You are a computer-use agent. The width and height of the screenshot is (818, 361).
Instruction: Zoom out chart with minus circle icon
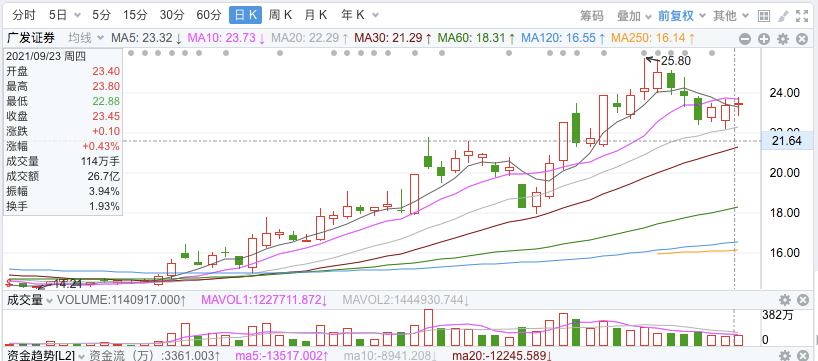point(745,39)
